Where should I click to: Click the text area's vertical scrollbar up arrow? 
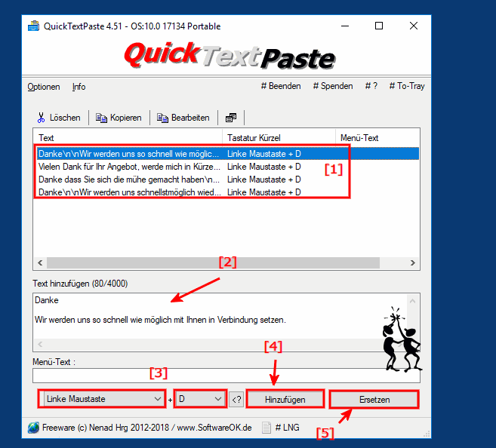412,301
